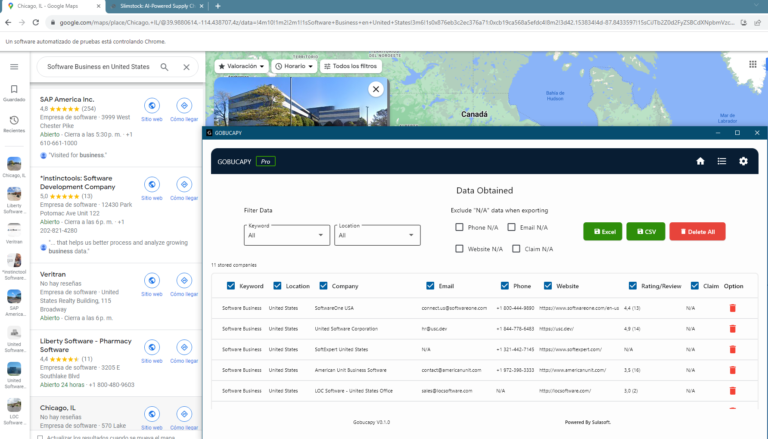Open Google Maps hamburger menu
Viewport: 768px width, 439px height.
tap(14, 67)
